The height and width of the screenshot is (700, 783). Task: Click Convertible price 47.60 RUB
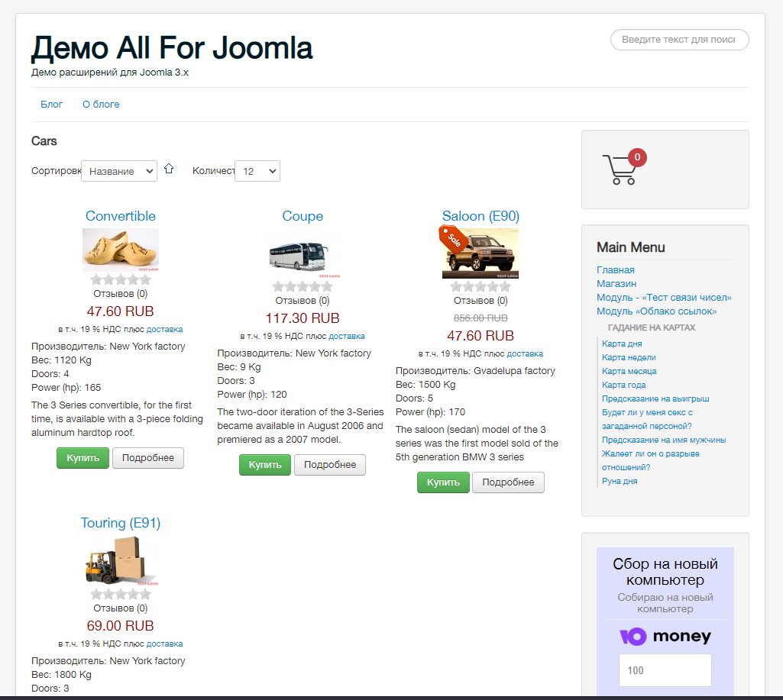(x=121, y=311)
